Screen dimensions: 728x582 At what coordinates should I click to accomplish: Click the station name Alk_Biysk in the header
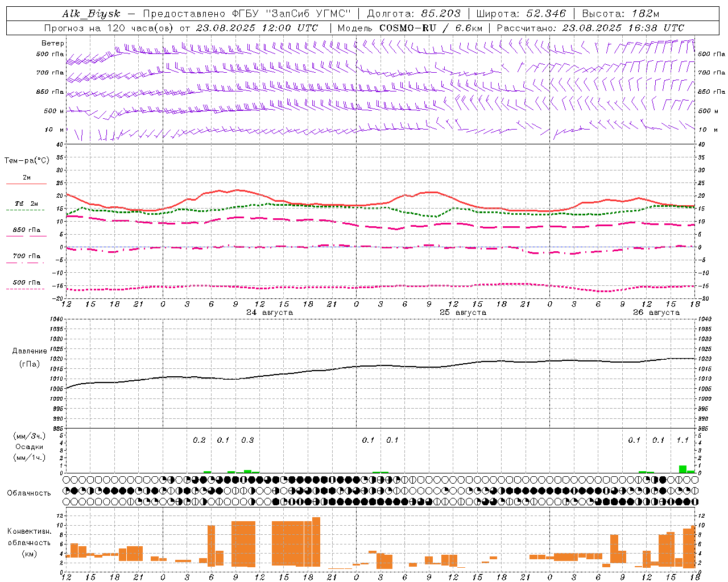point(91,14)
